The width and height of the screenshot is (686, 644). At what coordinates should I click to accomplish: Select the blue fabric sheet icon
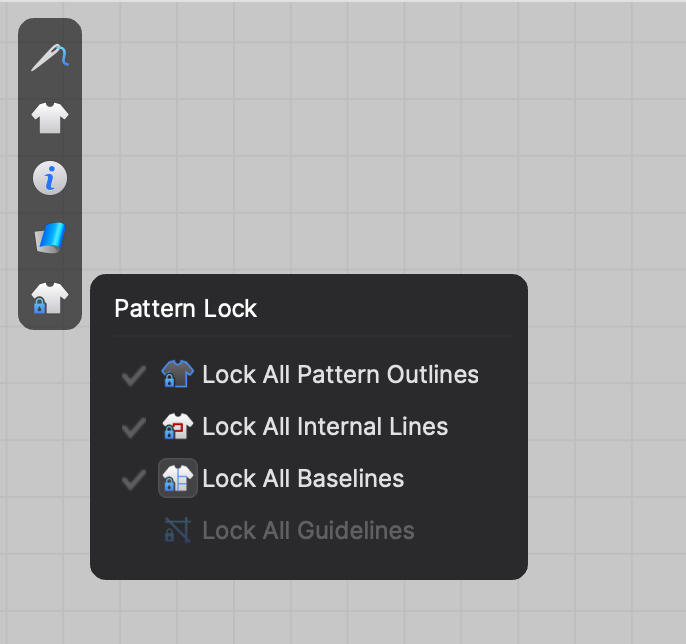(50, 238)
